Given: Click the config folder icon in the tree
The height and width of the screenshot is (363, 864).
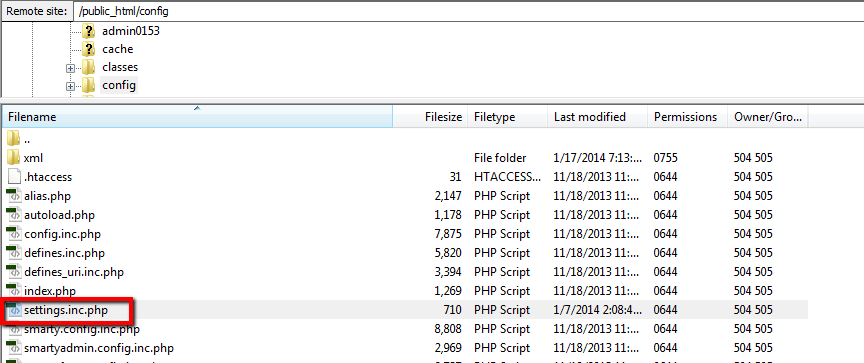Looking at the screenshot, I should point(89,85).
